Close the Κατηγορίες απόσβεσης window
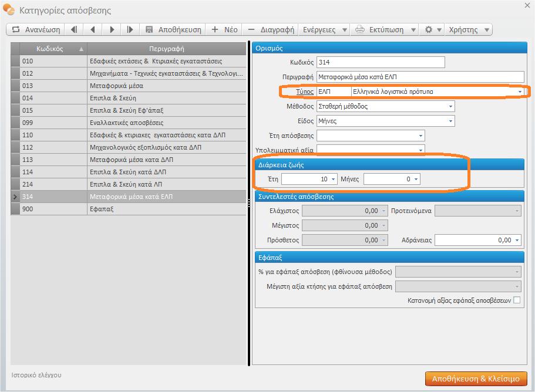The width and height of the screenshot is (535, 392). tap(527, 5)
